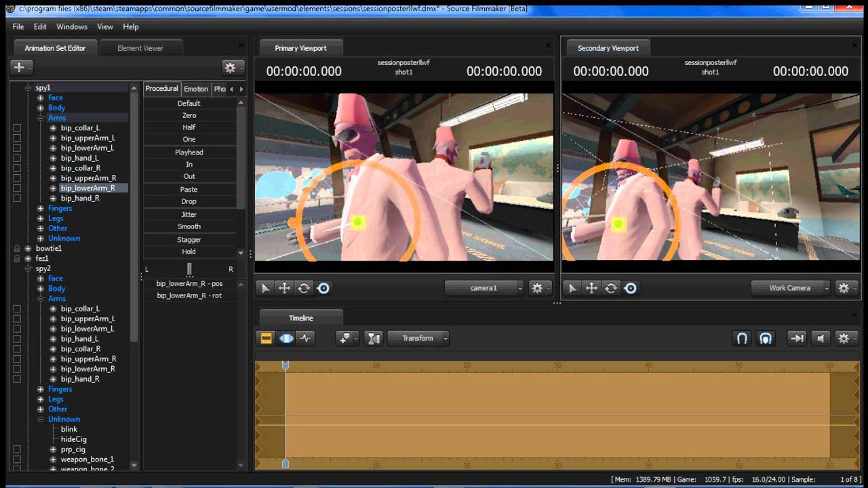868x488 pixels.
Task: Open the File menu
Action: tap(18, 26)
